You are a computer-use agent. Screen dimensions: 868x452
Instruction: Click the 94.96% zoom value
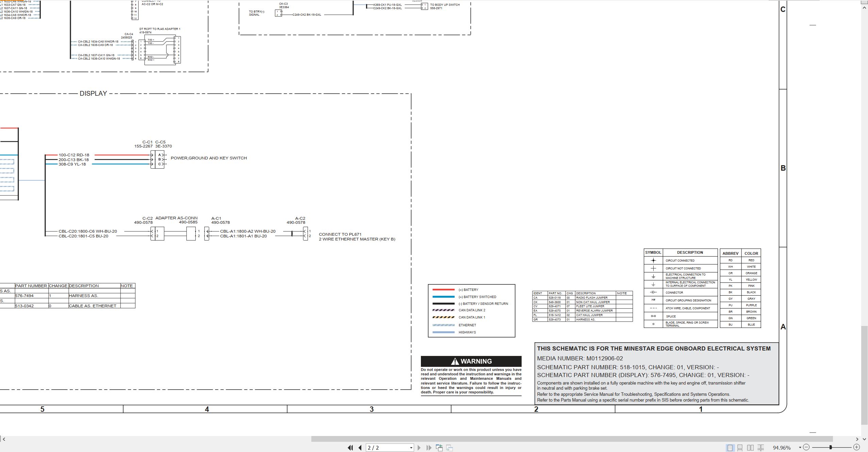(x=782, y=448)
